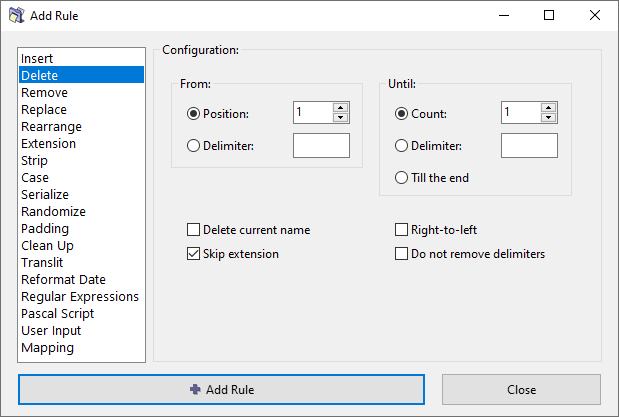The image size is (619, 417).
Task: Click the Add Rule window title icon
Action: [x=17, y=16]
